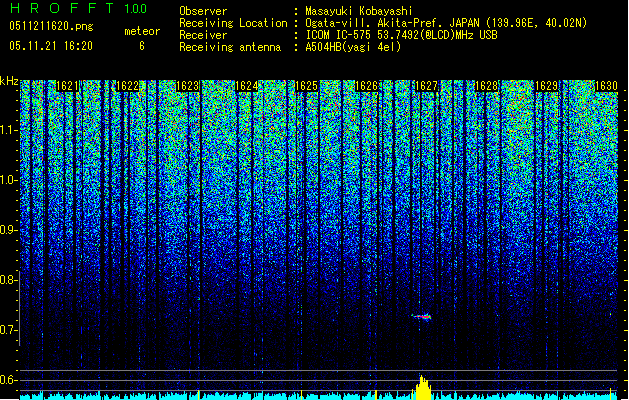Click the 1622 time marker
The height and width of the screenshot is (400, 629).
click(128, 86)
